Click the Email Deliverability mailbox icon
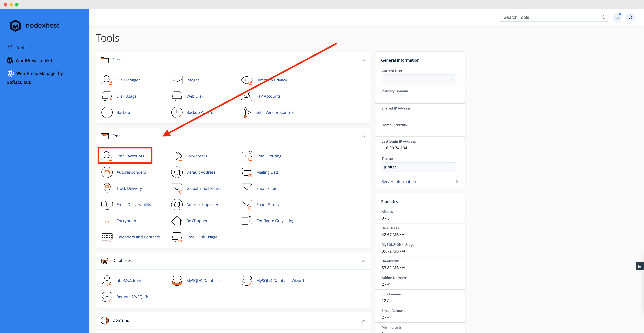 107,205
